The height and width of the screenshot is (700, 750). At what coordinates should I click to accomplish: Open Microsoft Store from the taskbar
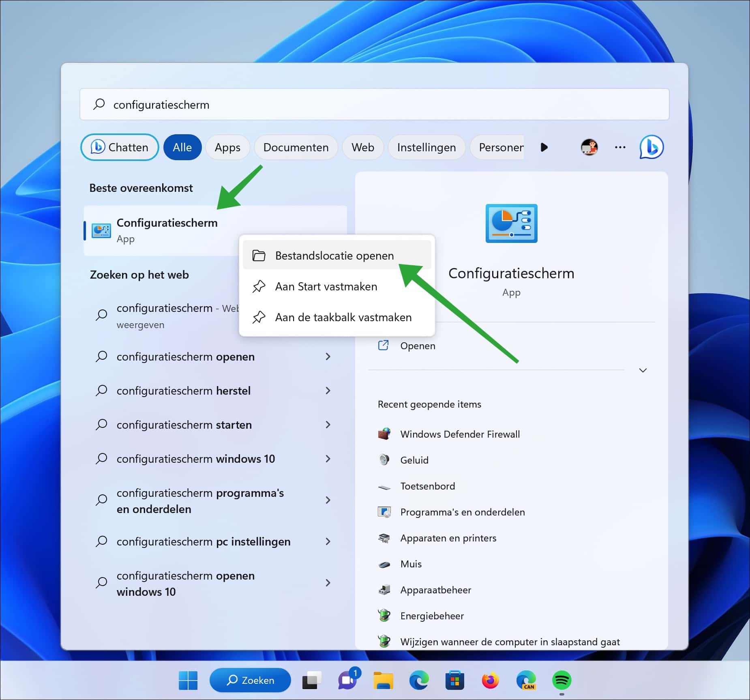click(454, 680)
